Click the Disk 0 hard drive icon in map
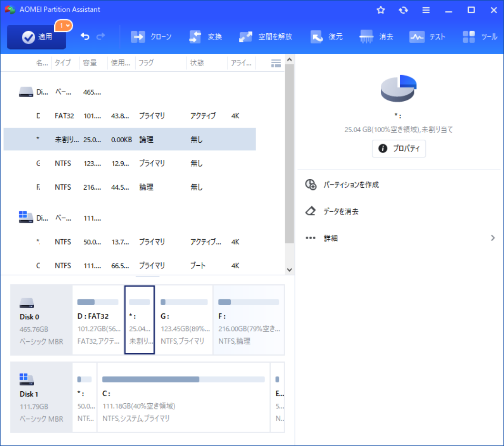 pos(27,303)
